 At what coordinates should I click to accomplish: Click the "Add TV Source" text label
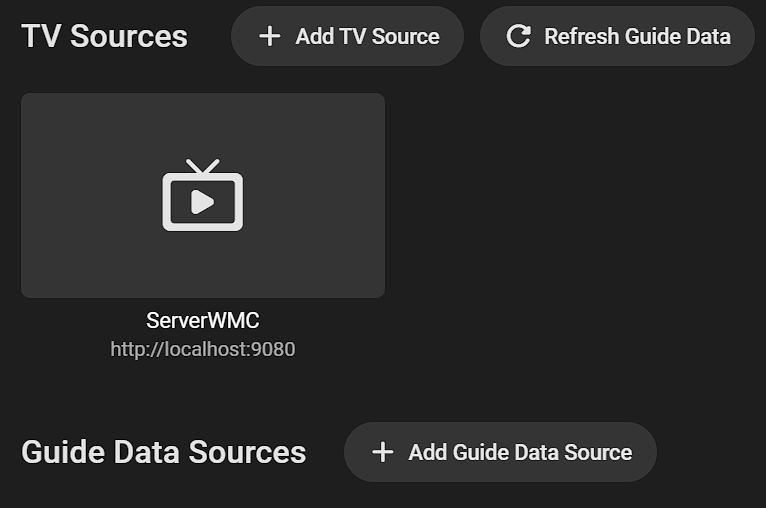(367, 37)
